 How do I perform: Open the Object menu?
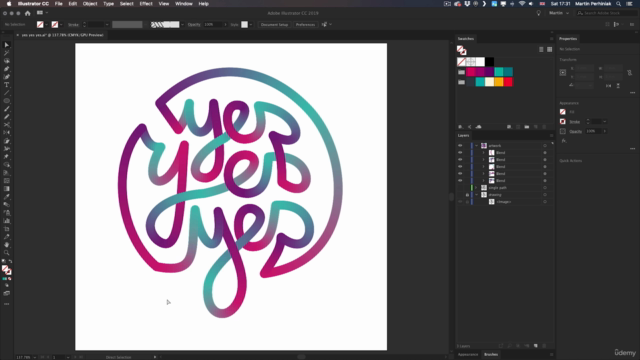(90, 4)
